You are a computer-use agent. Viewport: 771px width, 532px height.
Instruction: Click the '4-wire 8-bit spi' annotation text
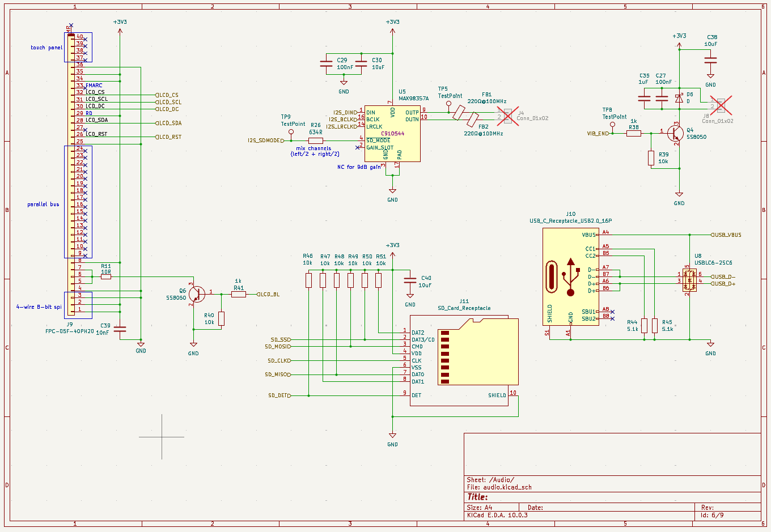[39, 307]
